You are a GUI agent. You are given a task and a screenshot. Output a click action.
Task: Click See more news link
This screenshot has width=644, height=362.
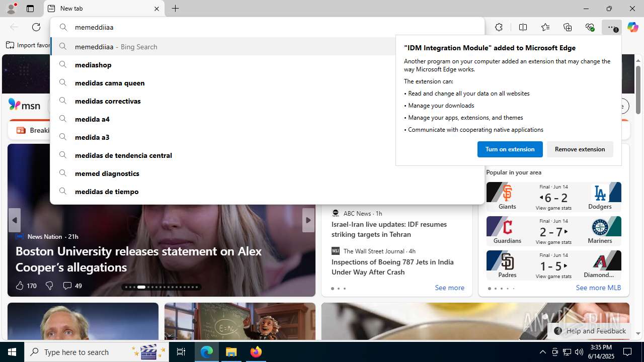449,288
